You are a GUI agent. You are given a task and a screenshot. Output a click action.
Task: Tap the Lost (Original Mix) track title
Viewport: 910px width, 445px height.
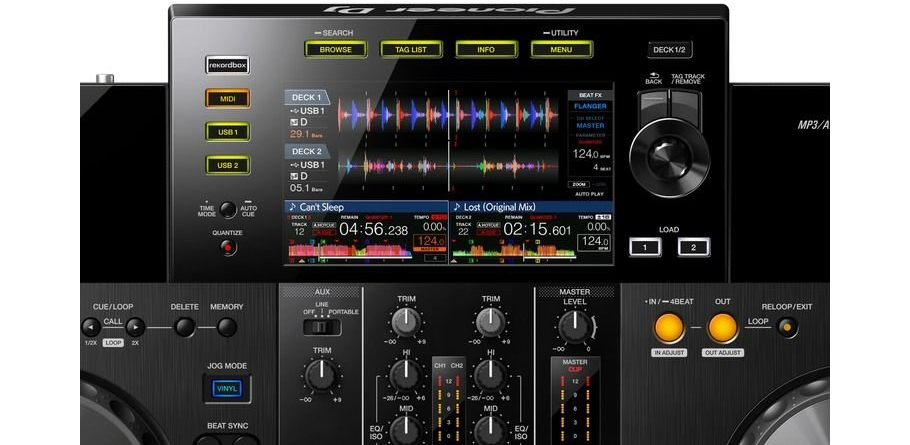pos(499,207)
